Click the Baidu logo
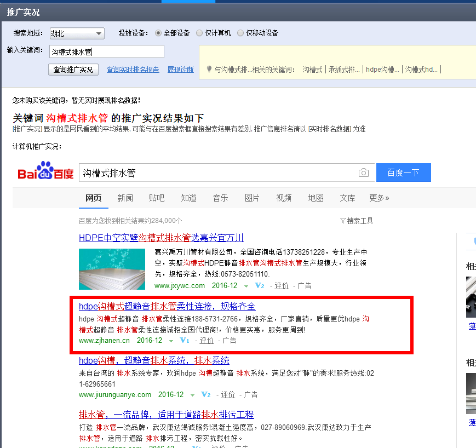 pyautogui.click(x=45, y=170)
